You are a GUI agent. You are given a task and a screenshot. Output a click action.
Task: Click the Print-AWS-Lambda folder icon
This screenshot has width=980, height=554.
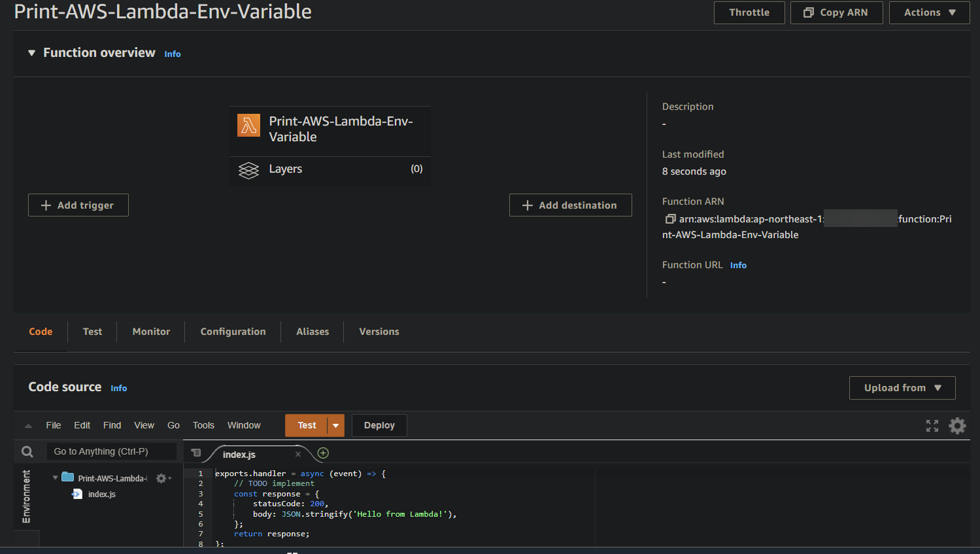[x=67, y=477]
